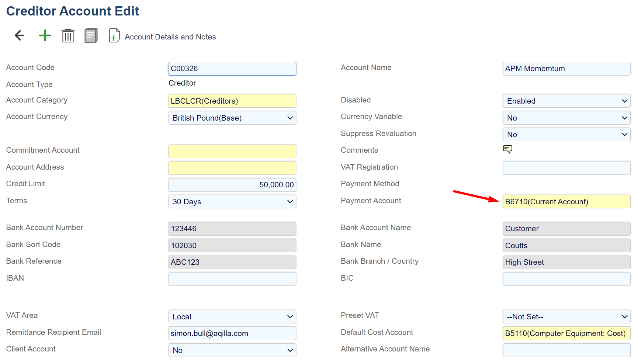The image size is (638, 364).
Task: Click the back arrow icon
Action: point(20,35)
